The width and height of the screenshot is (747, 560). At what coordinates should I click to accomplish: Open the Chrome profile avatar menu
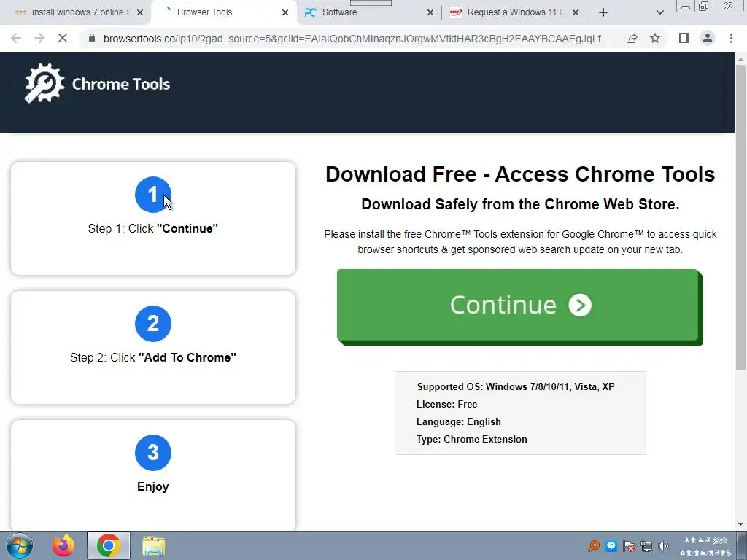coord(708,38)
